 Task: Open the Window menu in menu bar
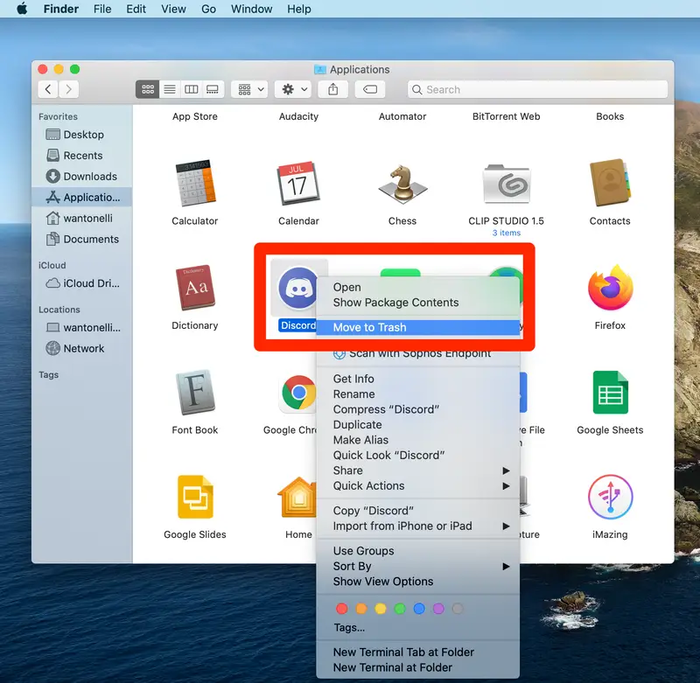point(251,9)
